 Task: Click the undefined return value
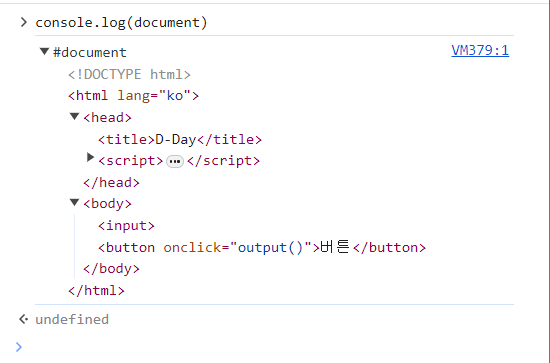pos(72,320)
